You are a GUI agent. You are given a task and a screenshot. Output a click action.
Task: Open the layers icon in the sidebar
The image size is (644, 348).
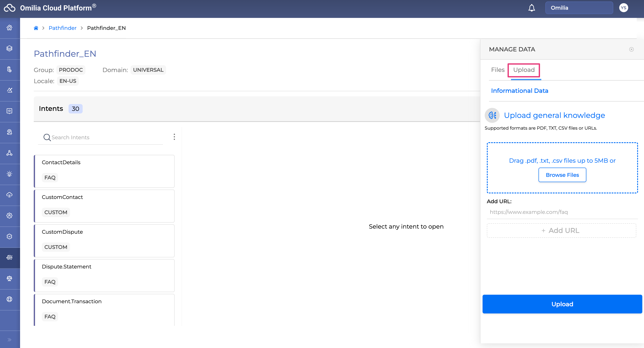[x=9, y=48]
